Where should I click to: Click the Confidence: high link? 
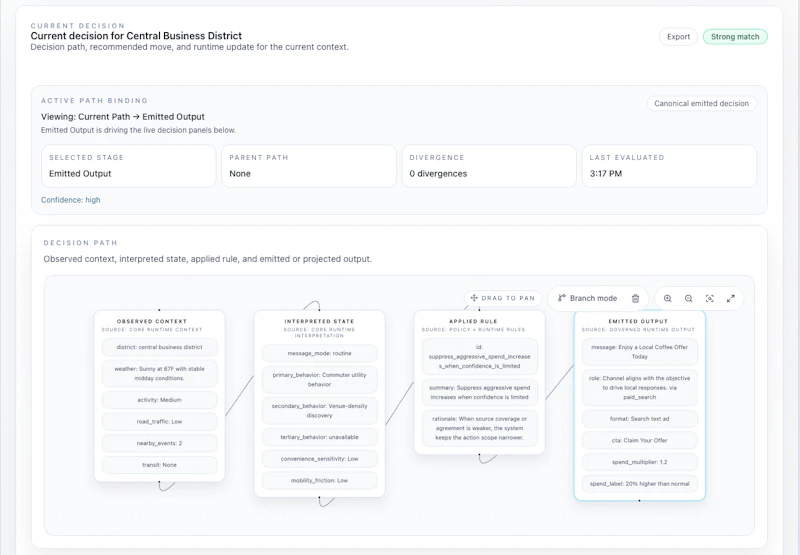coord(70,200)
